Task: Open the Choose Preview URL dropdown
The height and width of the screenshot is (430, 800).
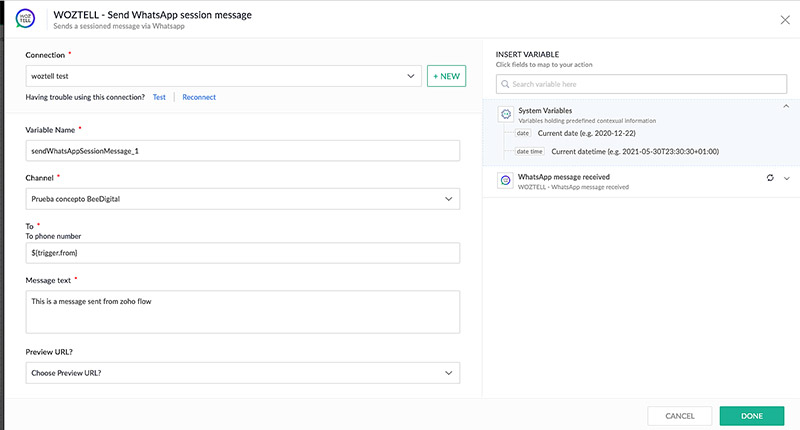Action: [x=243, y=373]
